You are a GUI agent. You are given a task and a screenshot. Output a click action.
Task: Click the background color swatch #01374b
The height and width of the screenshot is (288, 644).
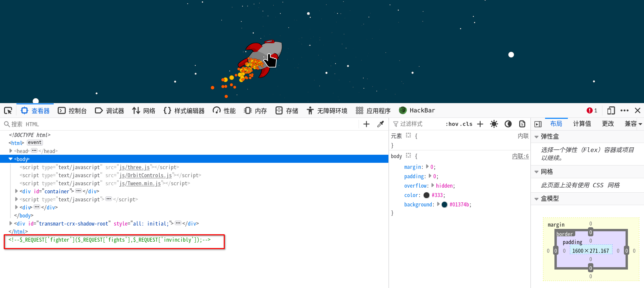tap(444, 204)
